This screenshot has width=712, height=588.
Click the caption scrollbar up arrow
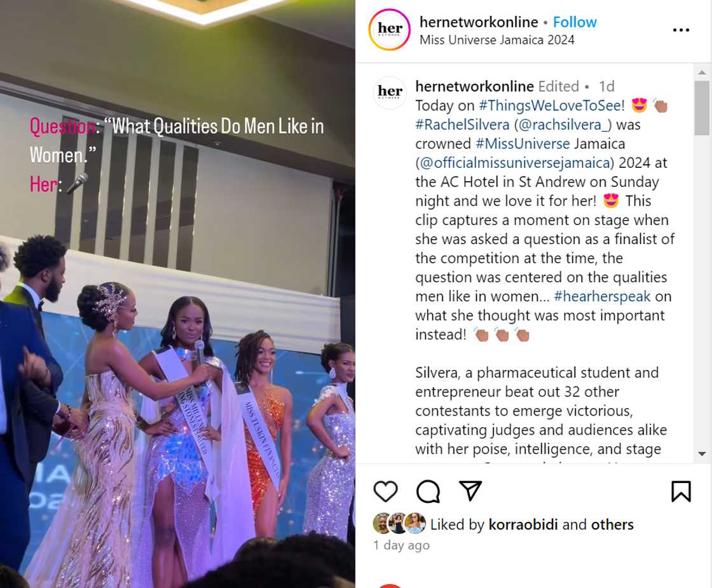tap(702, 72)
